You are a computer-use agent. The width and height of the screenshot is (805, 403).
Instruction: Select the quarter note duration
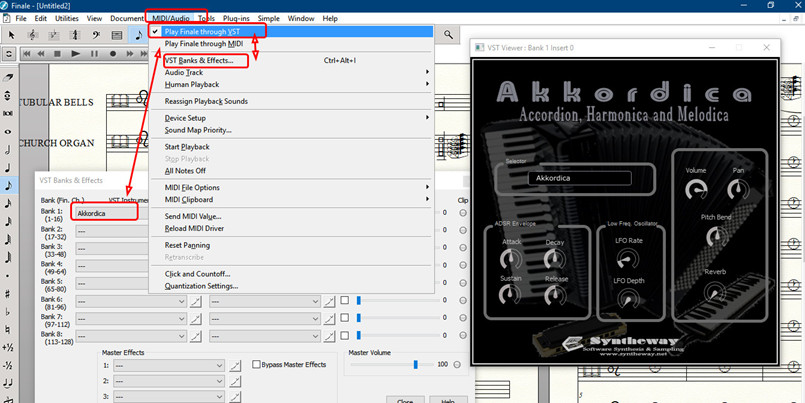8,167
